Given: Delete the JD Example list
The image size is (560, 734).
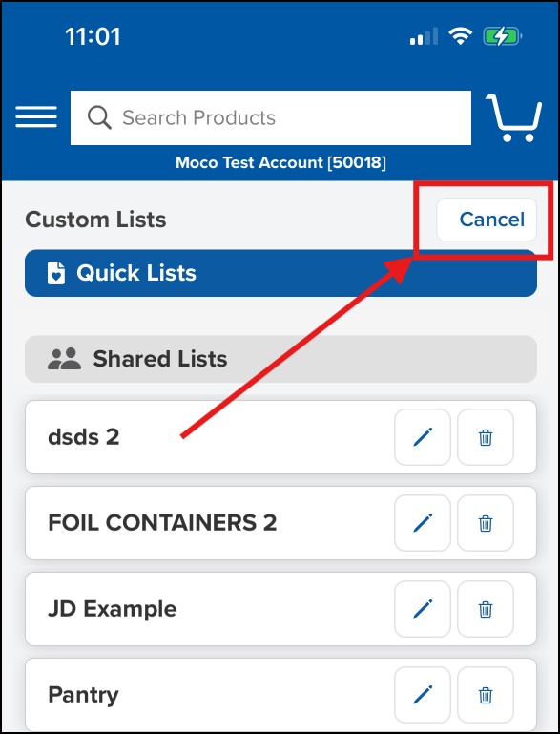Looking at the screenshot, I should (x=486, y=609).
